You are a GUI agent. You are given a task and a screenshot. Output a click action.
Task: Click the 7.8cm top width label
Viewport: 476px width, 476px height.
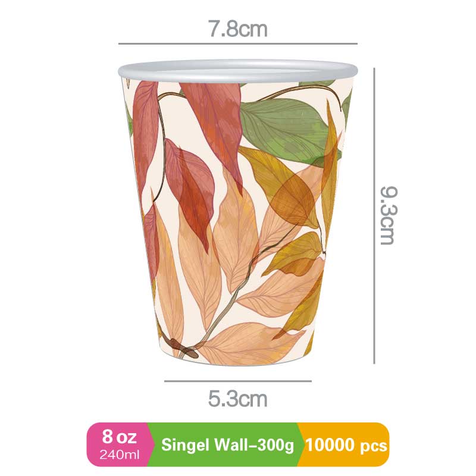pos(237,29)
